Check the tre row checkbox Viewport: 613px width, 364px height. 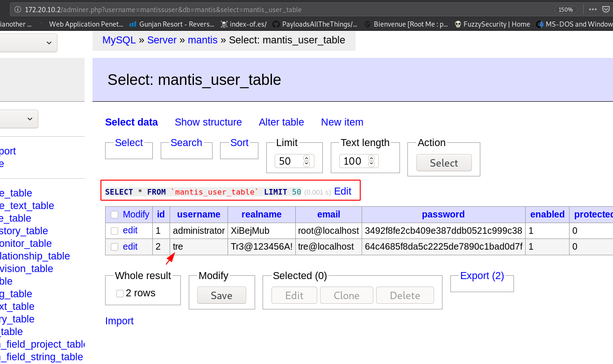114,247
